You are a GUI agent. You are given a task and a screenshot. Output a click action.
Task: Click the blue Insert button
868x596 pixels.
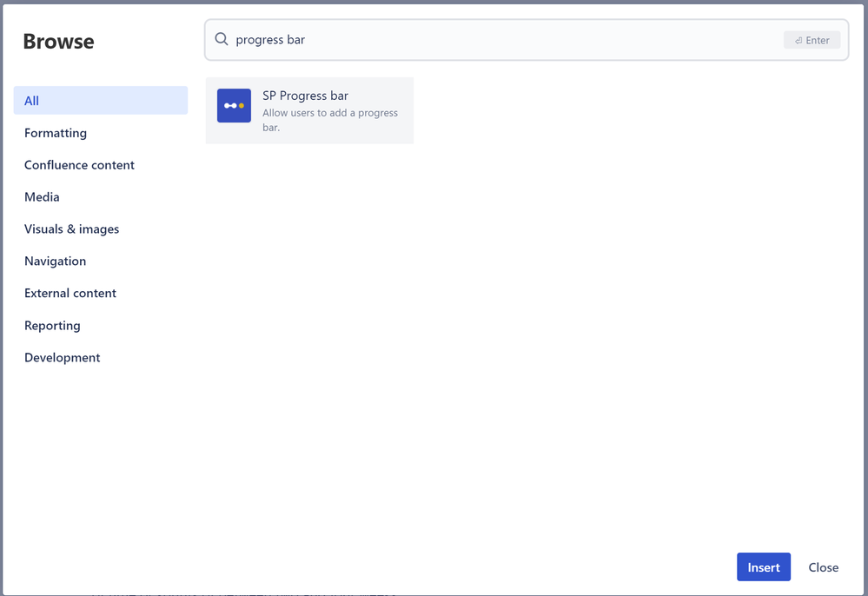pos(764,566)
